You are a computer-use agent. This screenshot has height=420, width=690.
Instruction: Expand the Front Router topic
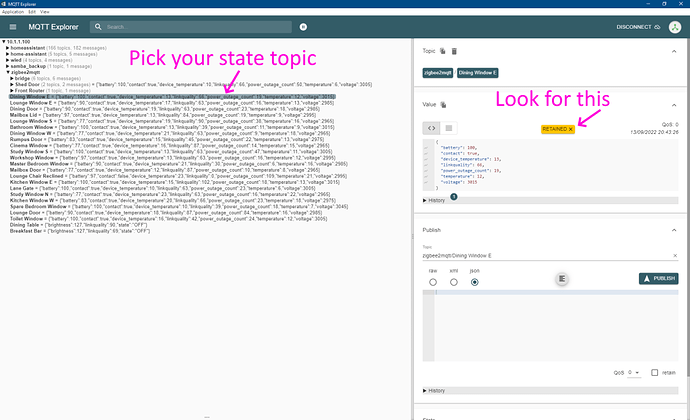pyautogui.click(x=12, y=91)
